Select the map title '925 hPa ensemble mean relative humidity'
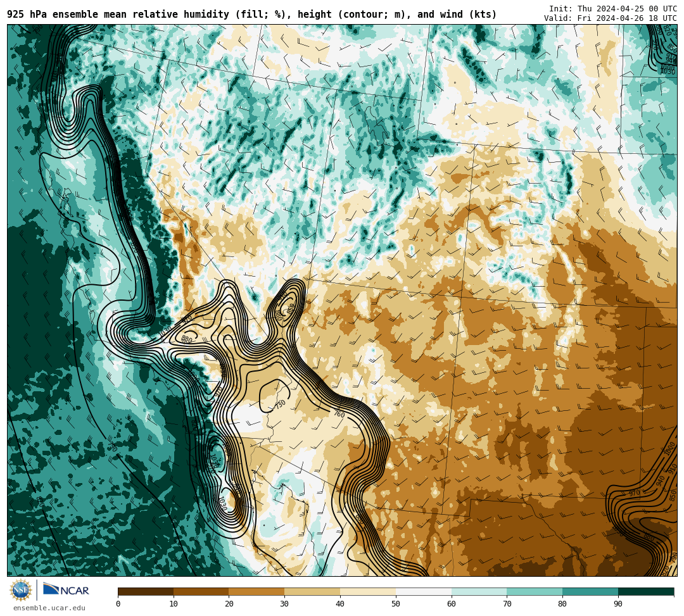The image size is (684, 616). tap(118, 15)
